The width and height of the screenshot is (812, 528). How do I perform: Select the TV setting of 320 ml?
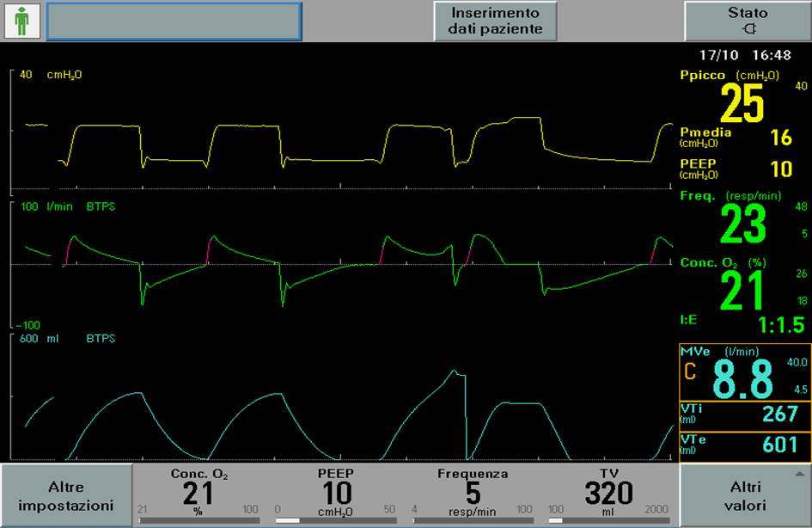(x=608, y=493)
